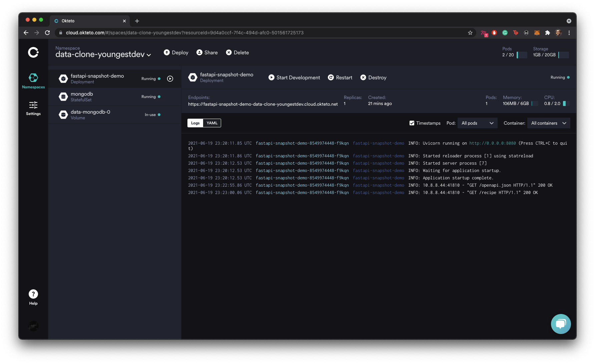The width and height of the screenshot is (595, 364).
Task: Click the Chrome profile avatar
Action: click(558, 33)
